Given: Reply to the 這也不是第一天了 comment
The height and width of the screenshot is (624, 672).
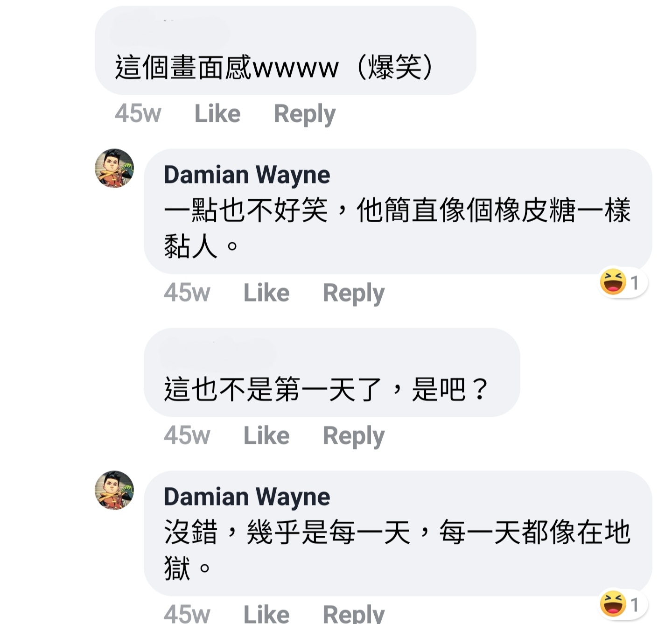Looking at the screenshot, I should [354, 436].
